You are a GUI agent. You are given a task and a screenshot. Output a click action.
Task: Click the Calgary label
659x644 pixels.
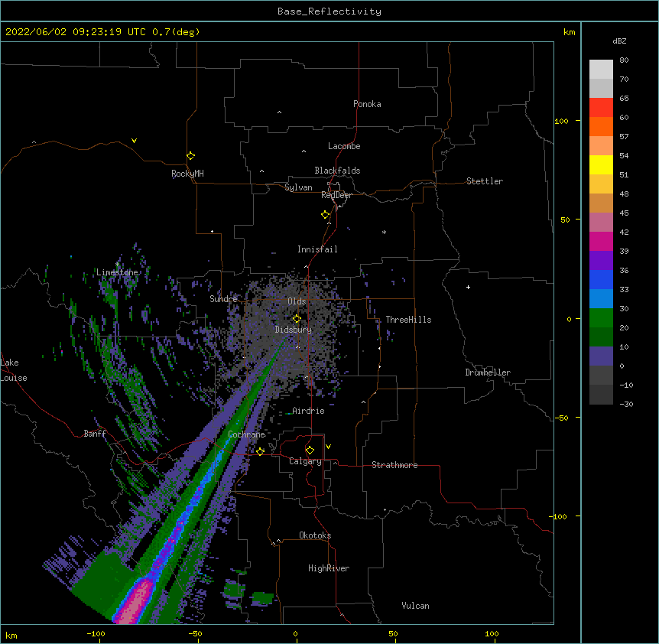[x=305, y=461]
